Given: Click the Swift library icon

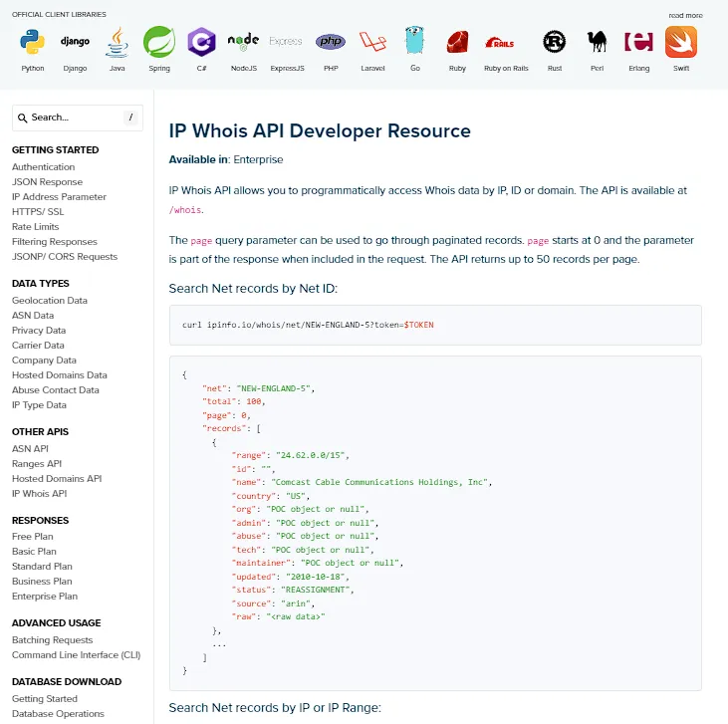Looking at the screenshot, I should 681,42.
